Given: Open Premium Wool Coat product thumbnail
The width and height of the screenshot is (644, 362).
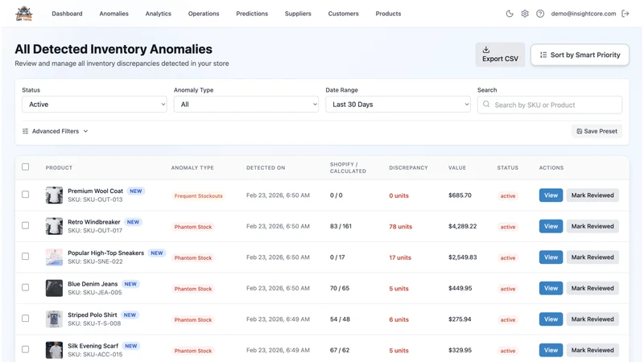Looking at the screenshot, I should (x=54, y=195).
